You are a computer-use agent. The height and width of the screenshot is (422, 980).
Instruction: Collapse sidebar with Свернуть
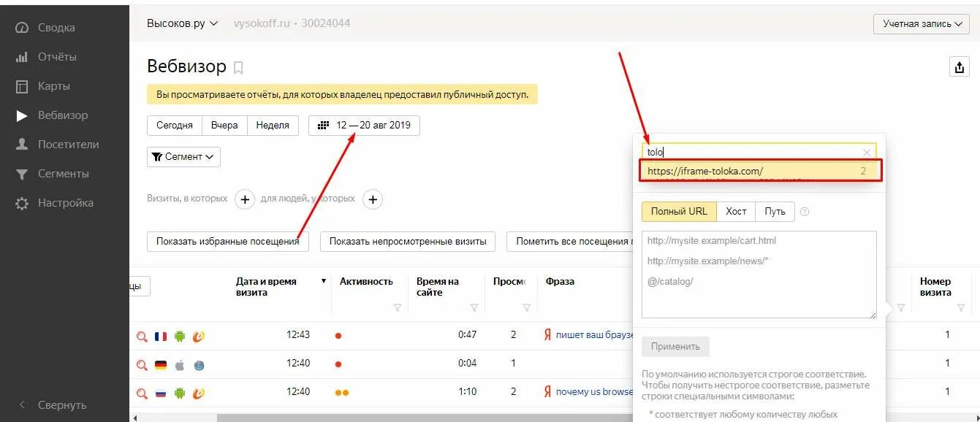click(62, 404)
